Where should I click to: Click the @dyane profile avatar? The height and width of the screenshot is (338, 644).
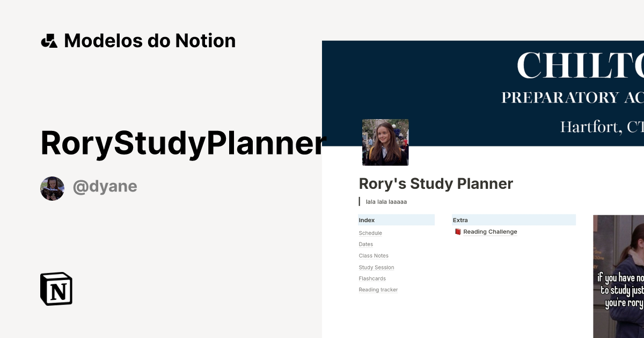[x=52, y=188]
